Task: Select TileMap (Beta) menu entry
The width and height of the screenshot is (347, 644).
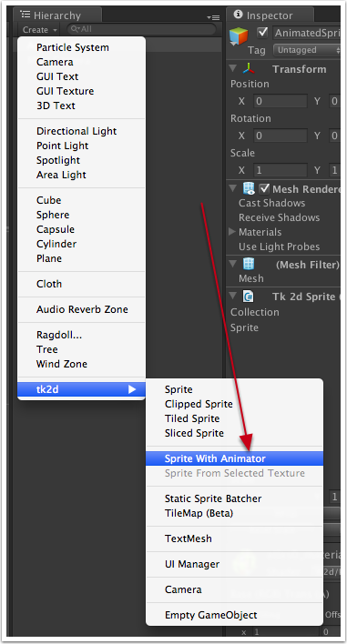Action: pos(199,513)
